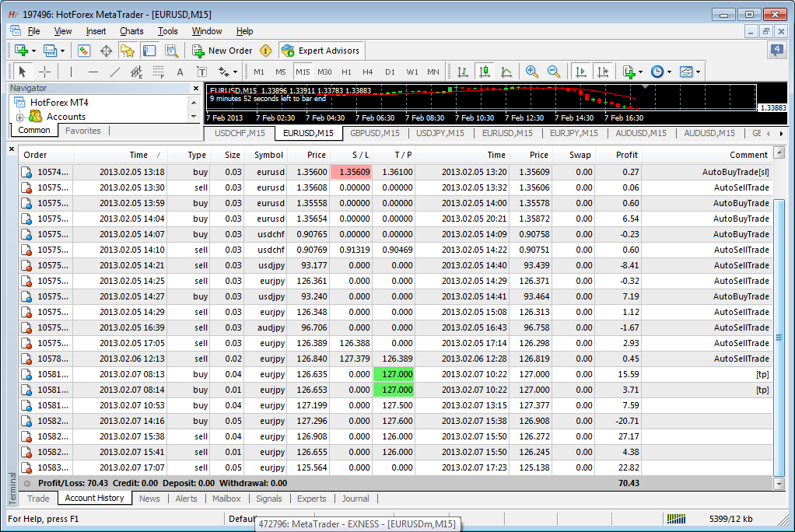This screenshot has width=795, height=532.
Task: Click the Zoom In magnifier
Action: point(532,72)
